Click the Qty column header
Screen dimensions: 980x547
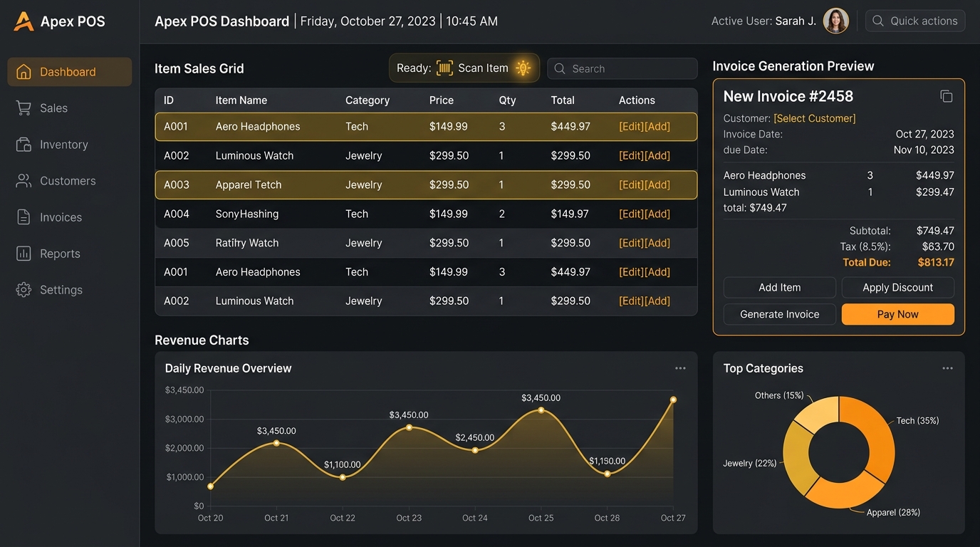coord(507,100)
